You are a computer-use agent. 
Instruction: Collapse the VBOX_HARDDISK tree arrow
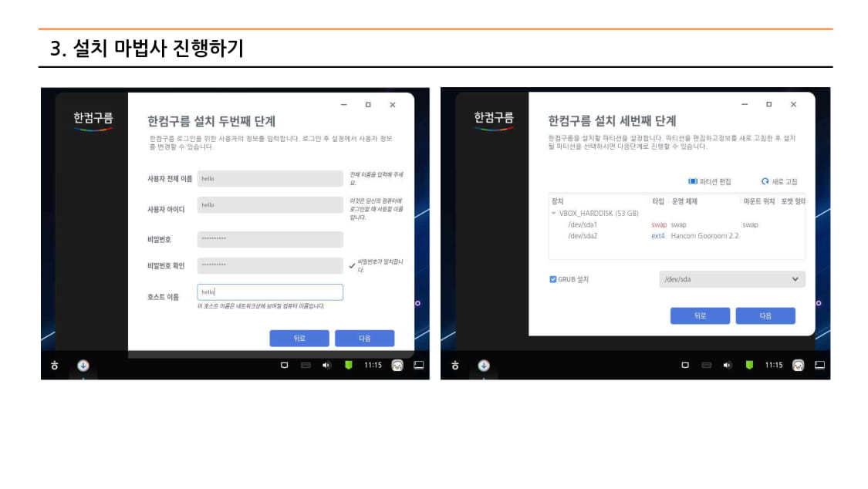[x=553, y=213]
